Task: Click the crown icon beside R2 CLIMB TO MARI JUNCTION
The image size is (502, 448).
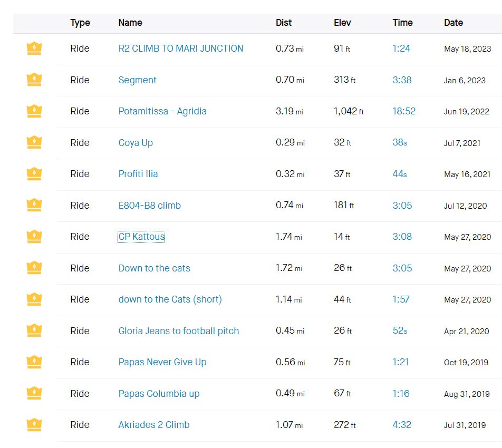Action: [x=34, y=49]
